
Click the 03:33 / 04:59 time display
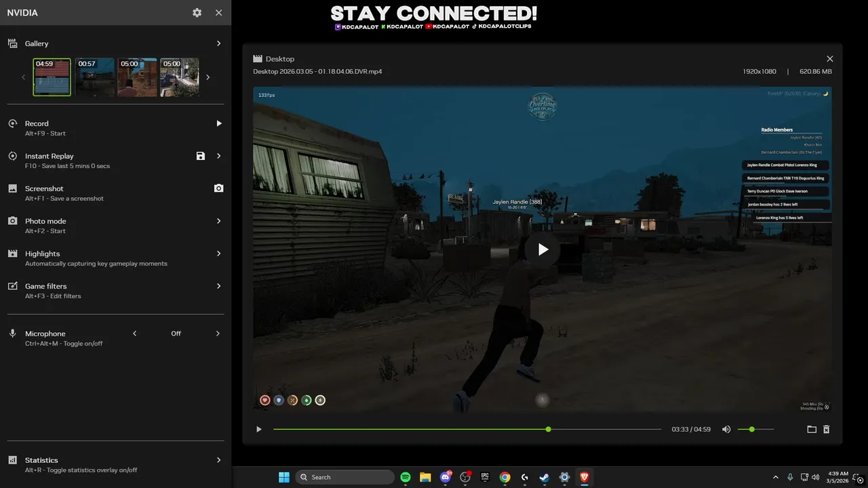point(691,429)
